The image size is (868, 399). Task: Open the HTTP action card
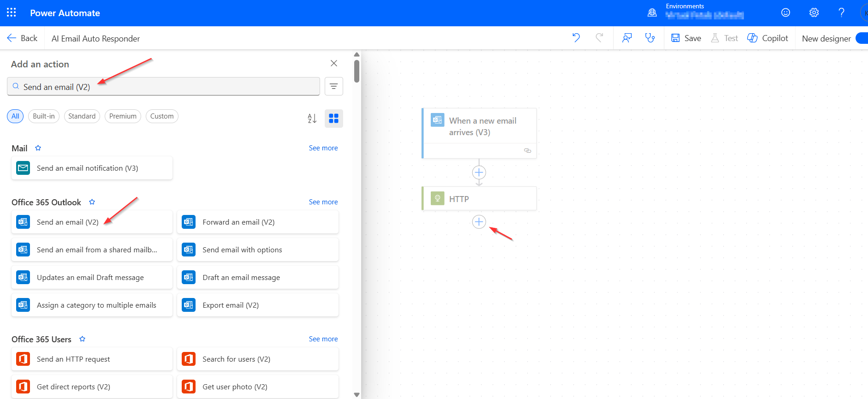pos(479,199)
